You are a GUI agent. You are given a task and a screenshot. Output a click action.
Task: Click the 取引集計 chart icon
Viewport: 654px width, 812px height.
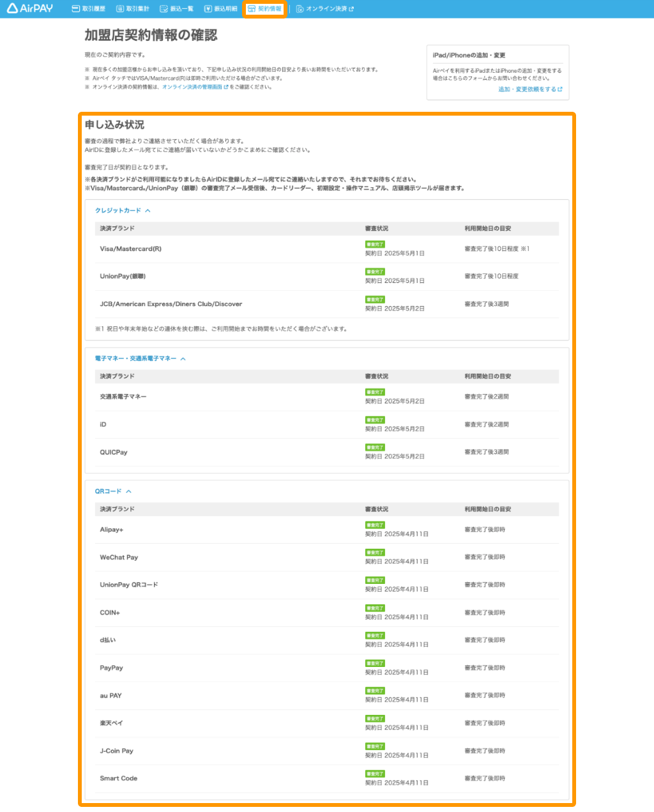pos(119,9)
